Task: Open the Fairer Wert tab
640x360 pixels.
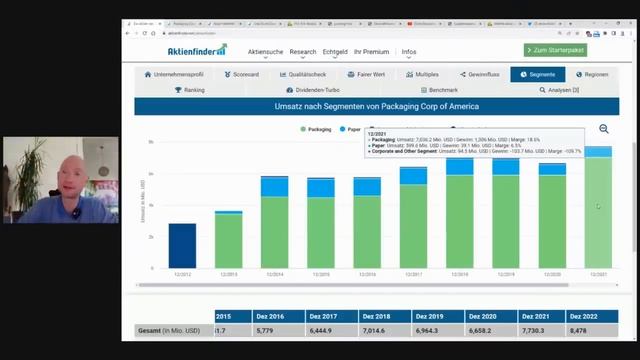Action: [x=366, y=74]
